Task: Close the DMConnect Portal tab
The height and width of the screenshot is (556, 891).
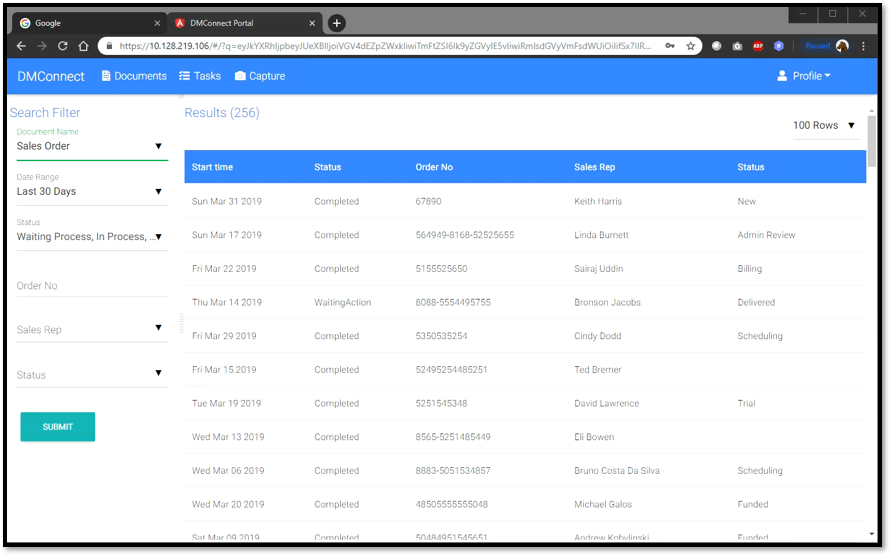Action: click(x=313, y=23)
